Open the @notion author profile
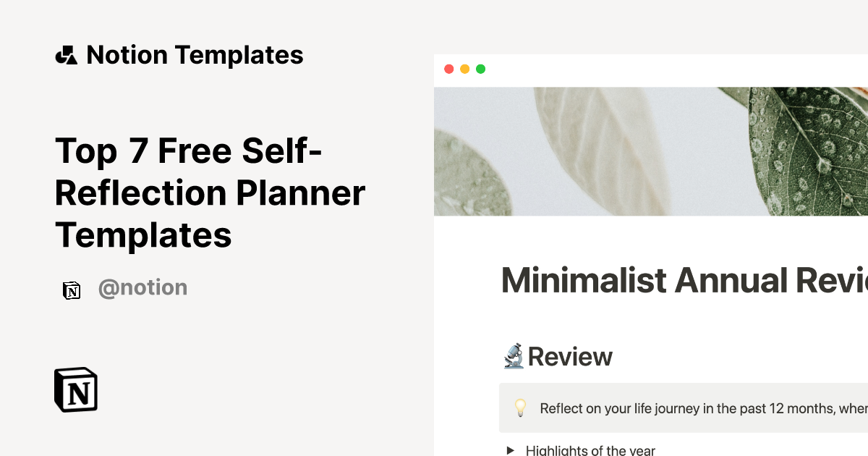868x456 pixels. coord(143,287)
